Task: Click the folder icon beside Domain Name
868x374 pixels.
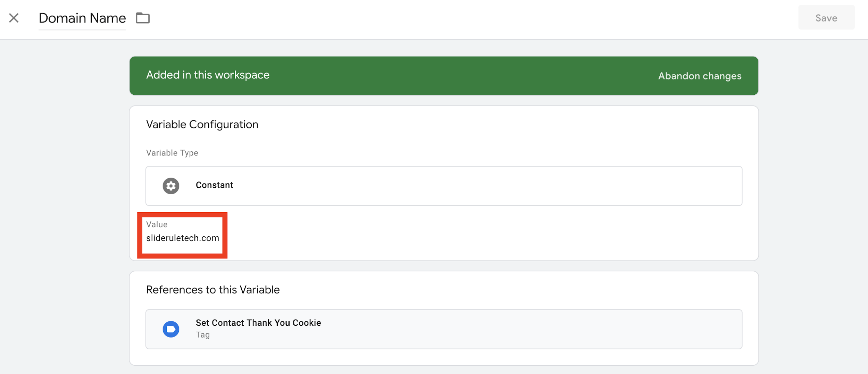Action: pyautogui.click(x=142, y=18)
